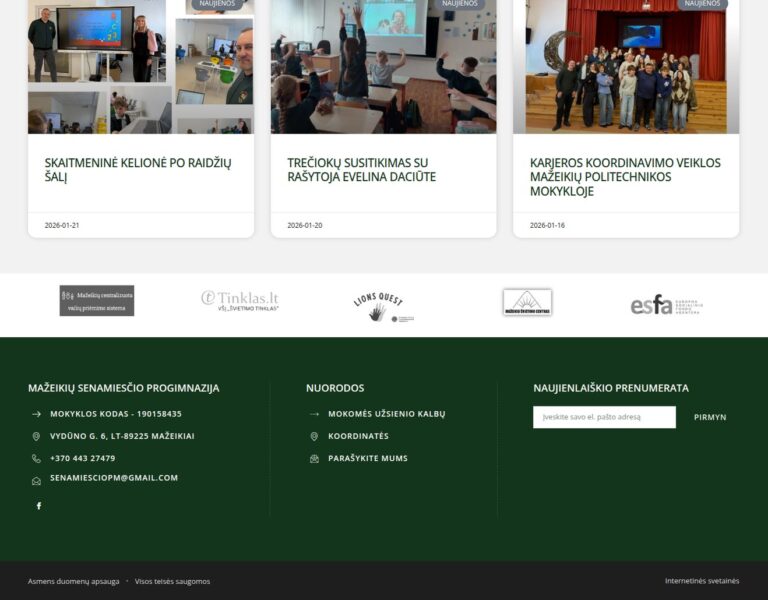This screenshot has width=768, height=600.
Task: Open the stage group photo thumbnail
Action: pyautogui.click(x=626, y=66)
